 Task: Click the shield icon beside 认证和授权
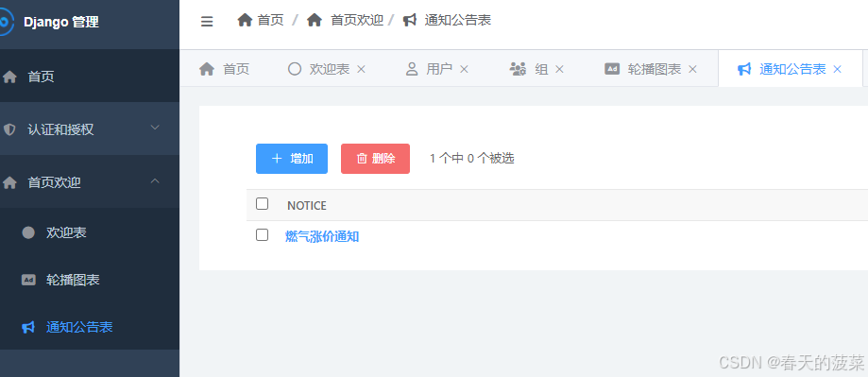pos(9,129)
